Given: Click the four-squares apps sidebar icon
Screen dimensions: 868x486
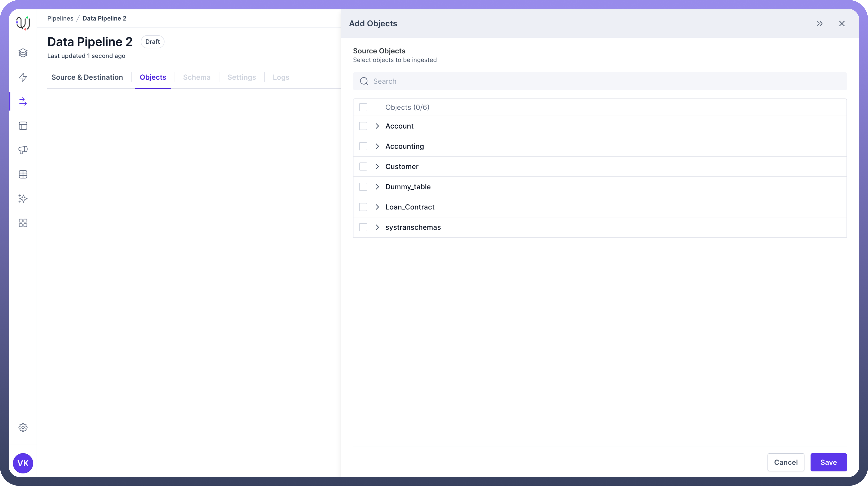Looking at the screenshot, I should pos(23,223).
